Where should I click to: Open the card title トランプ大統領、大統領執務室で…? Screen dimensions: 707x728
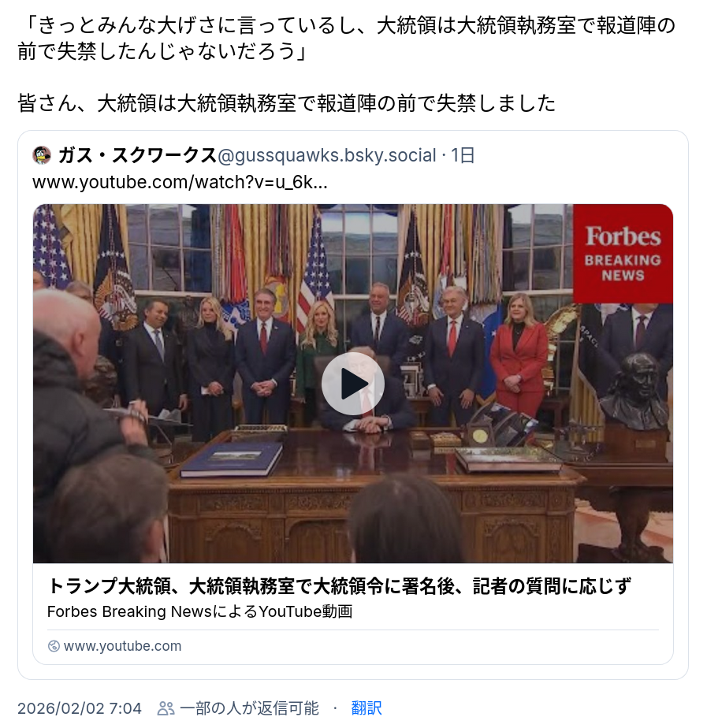(x=339, y=586)
